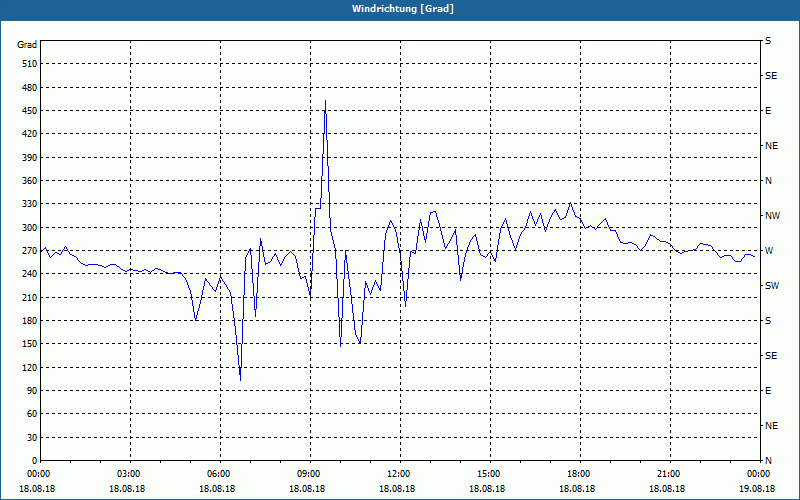Click the 240 y-axis value
Image resolution: width=800 pixels, height=500 pixels.
pyautogui.click(x=30, y=274)
